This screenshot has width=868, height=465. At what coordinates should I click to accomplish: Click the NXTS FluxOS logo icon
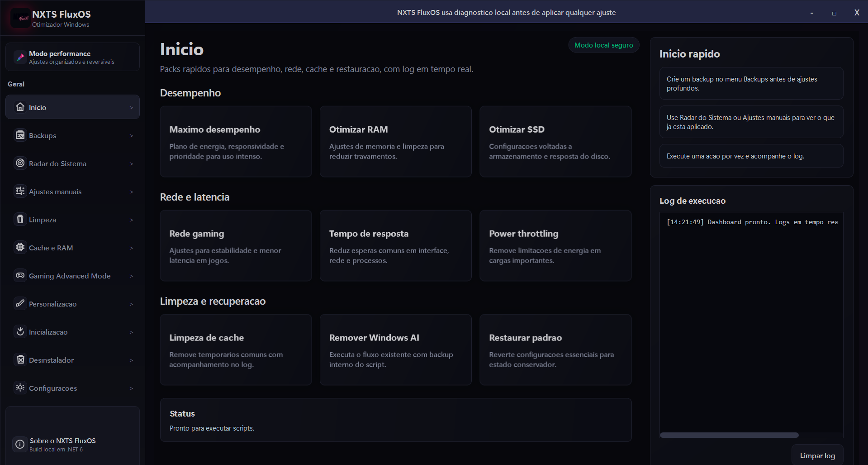tap(21, 18)
